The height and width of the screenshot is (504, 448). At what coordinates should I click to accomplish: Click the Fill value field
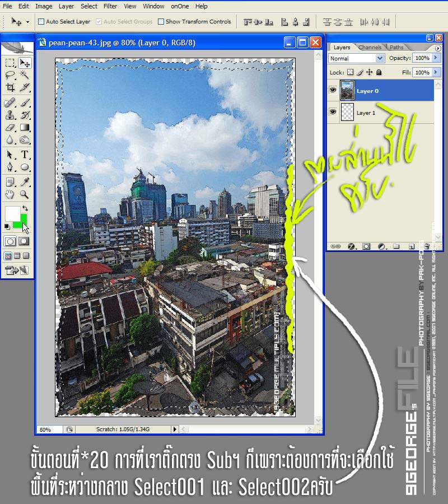click(x=422, y=72)
